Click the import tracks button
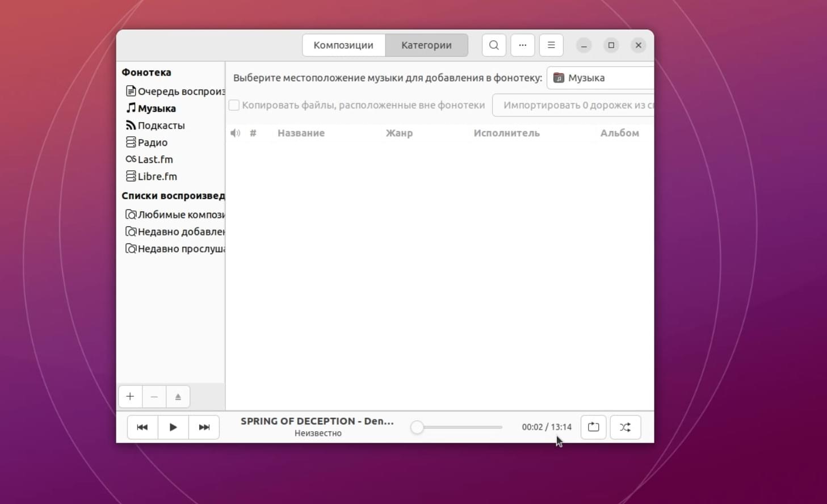Screen dimensions: 827x504 [x=573, y=105]
